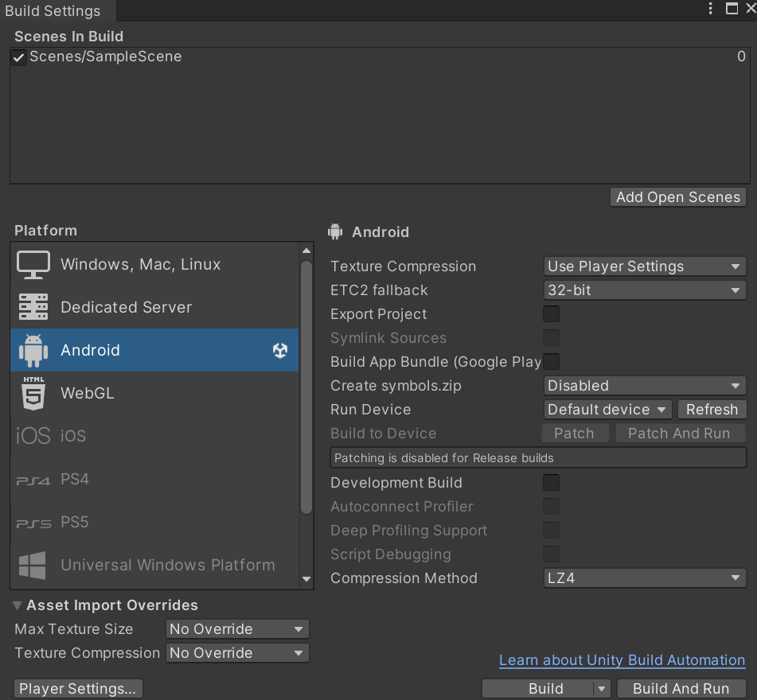Viewport: 757px width, 700px height.
Task: Open the Max Texture Size override dropdown
Action: [237, 629]
